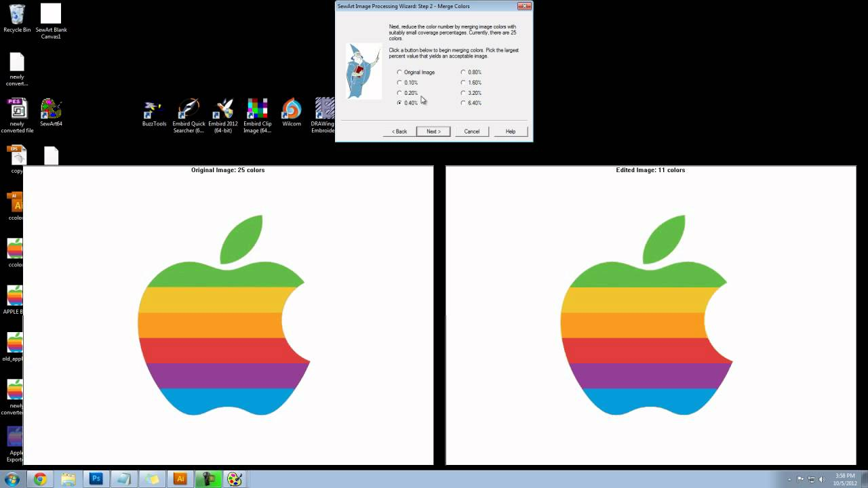The image size is (868, 488).
Task: Choose the 1.60% merge radio button
Action: coord(463,83)
